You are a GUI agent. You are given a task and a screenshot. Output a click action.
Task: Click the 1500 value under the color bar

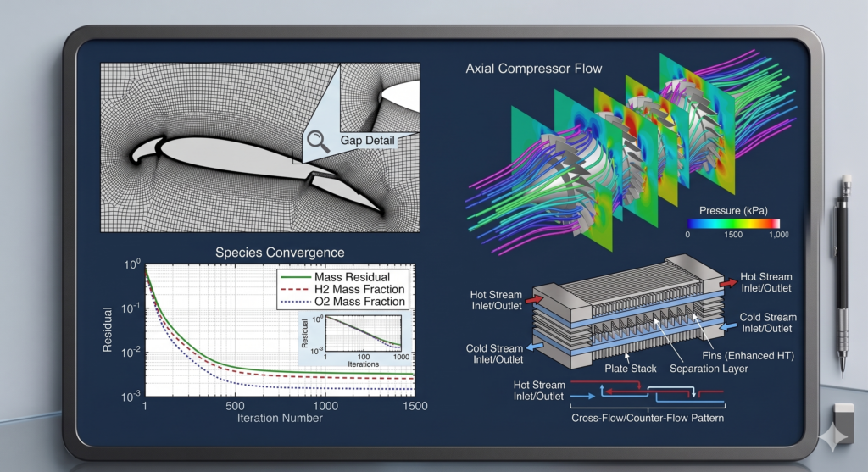(733, 235)
